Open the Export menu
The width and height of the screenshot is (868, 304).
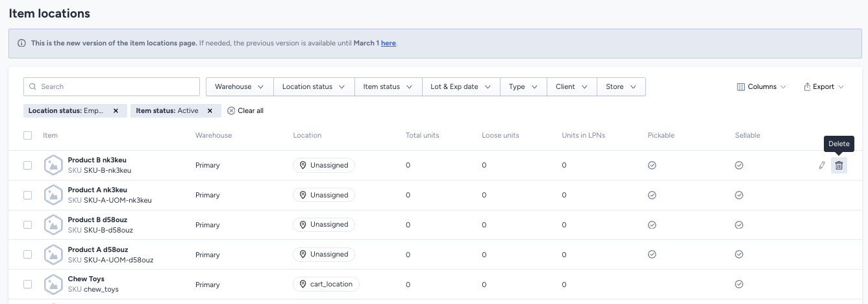point(823,87)
